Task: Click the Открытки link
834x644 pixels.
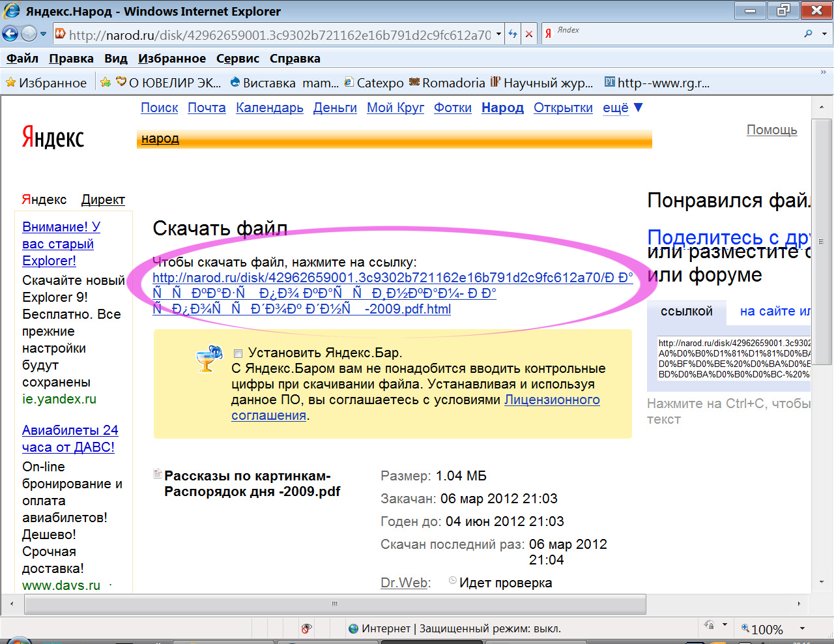Action: (x=563, y=108)
